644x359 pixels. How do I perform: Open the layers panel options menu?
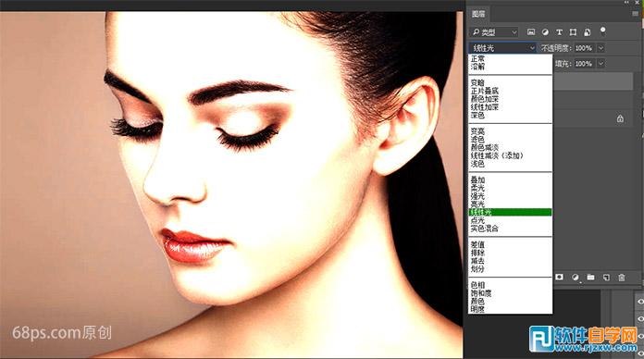[636, 13]
